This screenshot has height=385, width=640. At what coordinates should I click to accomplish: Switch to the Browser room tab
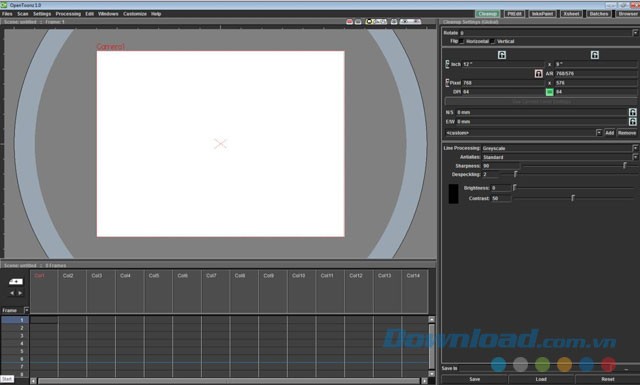coord(628,13)
